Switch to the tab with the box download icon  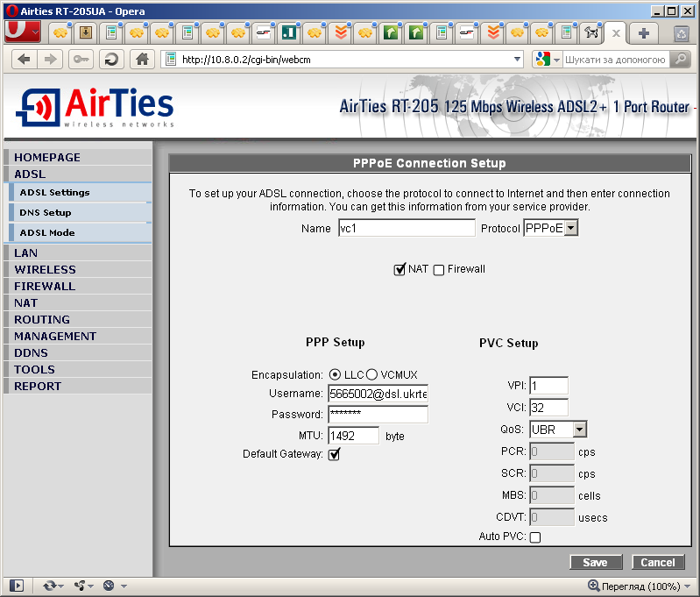pyautogui.click(x=86, y=32)
